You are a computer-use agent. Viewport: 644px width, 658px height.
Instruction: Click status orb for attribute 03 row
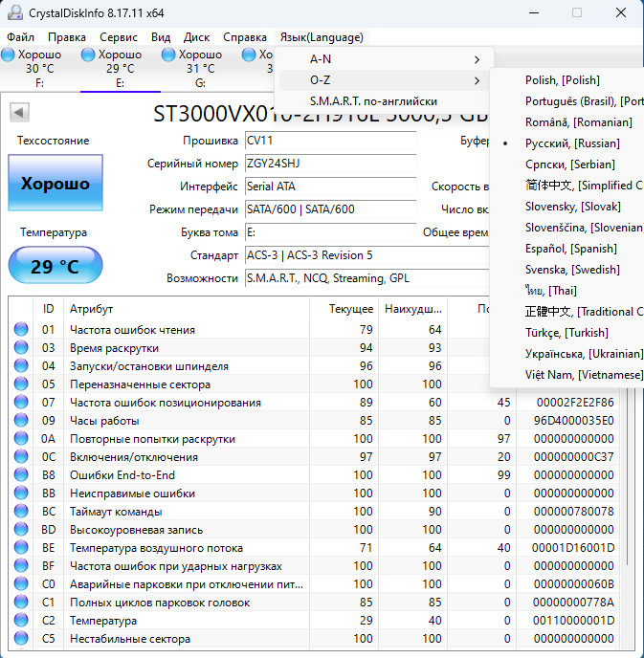21,347
